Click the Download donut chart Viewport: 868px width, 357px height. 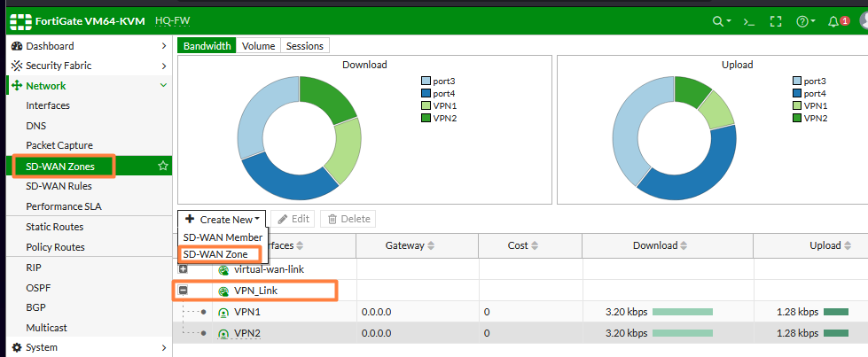point(299,138)
